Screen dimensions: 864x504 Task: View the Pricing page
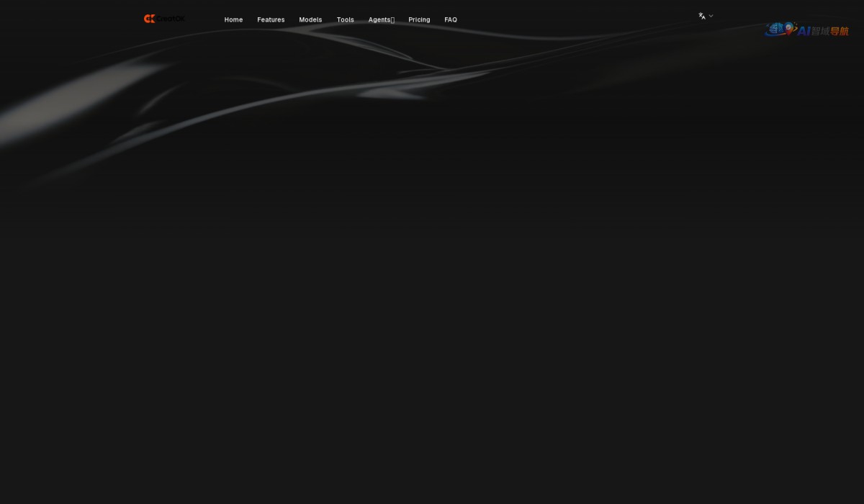coord(419,19)
